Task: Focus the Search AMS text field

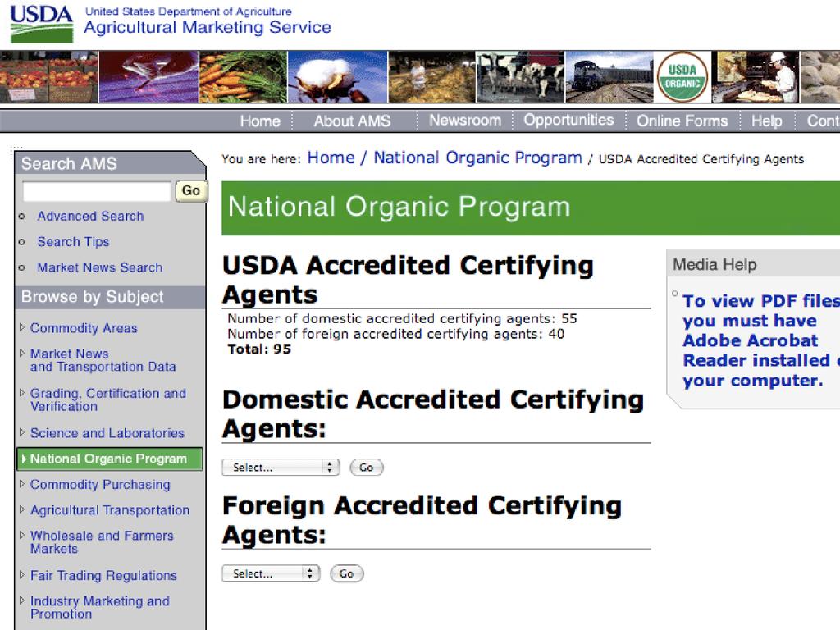Action: point(97,191)
